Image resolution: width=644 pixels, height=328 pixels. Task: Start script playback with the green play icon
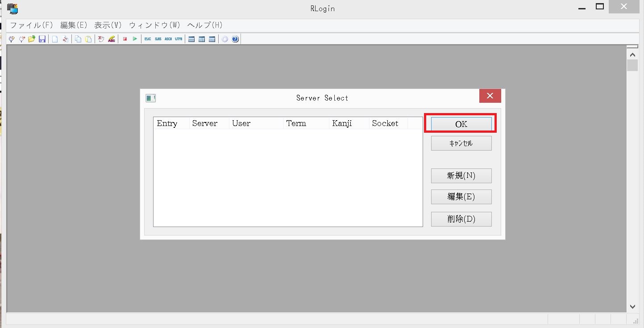click(x=135, y=39)
